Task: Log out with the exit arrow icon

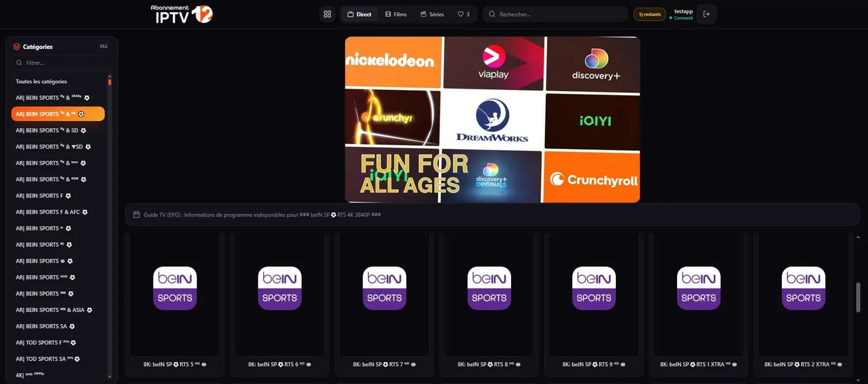Action: click(x=706, y=14)
